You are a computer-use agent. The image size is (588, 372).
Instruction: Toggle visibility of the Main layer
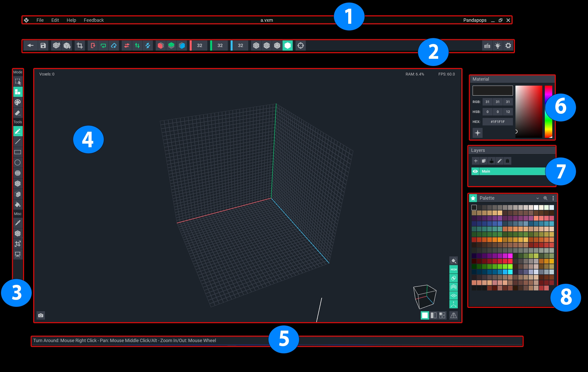[x=475, y=172]
